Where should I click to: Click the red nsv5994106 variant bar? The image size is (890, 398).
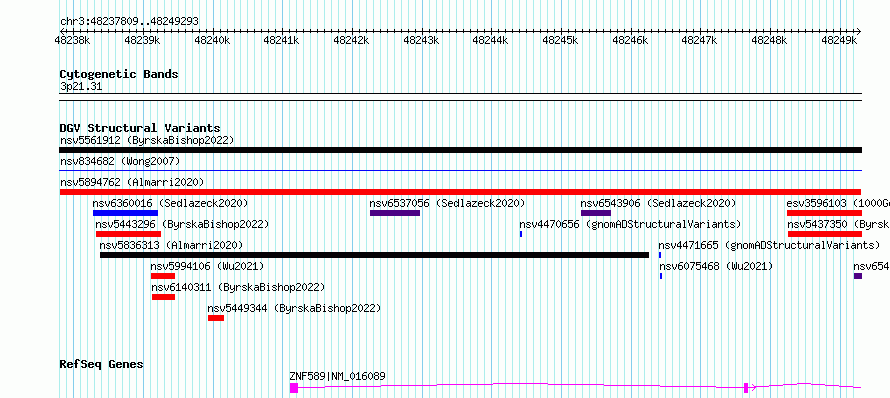[163, 276]
